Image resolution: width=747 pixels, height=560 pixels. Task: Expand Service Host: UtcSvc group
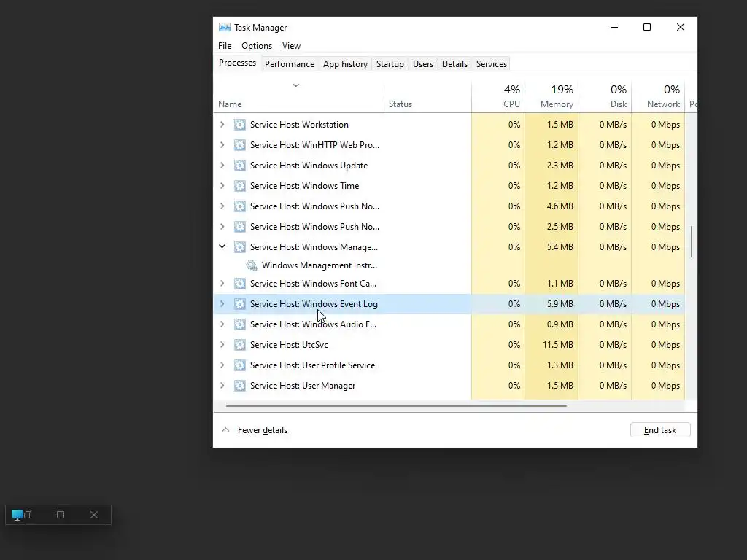222,345
